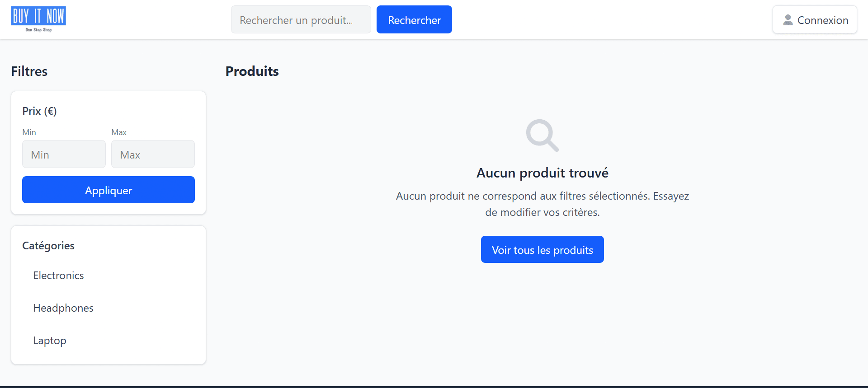Select the Electronics category

(58, 276)
